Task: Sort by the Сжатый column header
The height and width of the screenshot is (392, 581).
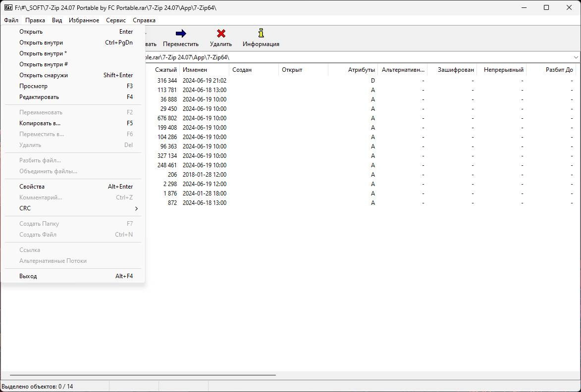Action: (162, 70)
